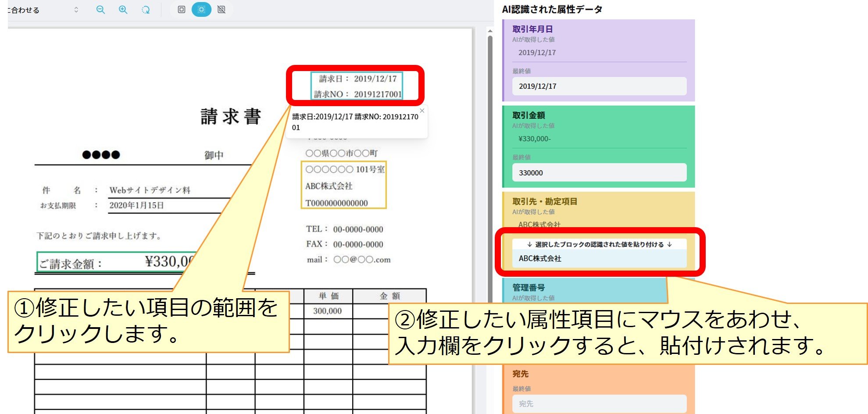Viewport: 868px width, 414px height.
Task: Click the circular rotate arrow icon
Action: click(146, 10)
